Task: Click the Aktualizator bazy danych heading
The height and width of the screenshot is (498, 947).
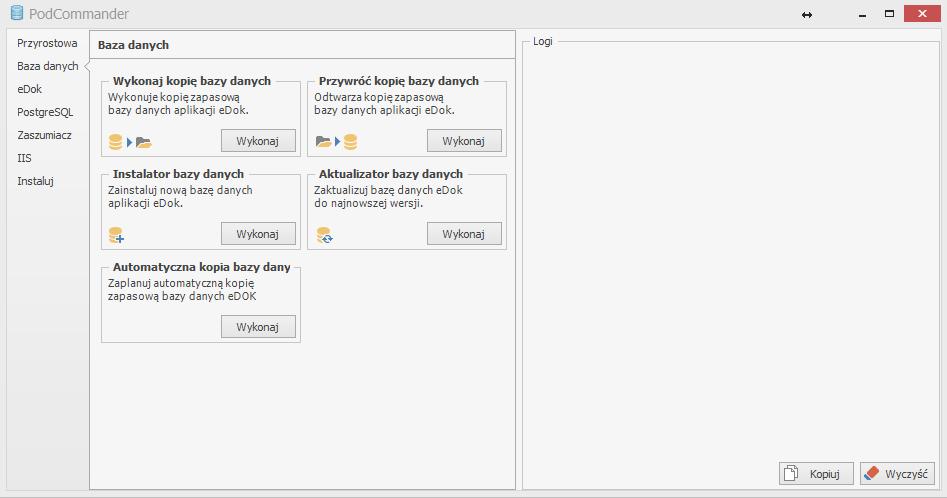Action: (391, 174)
